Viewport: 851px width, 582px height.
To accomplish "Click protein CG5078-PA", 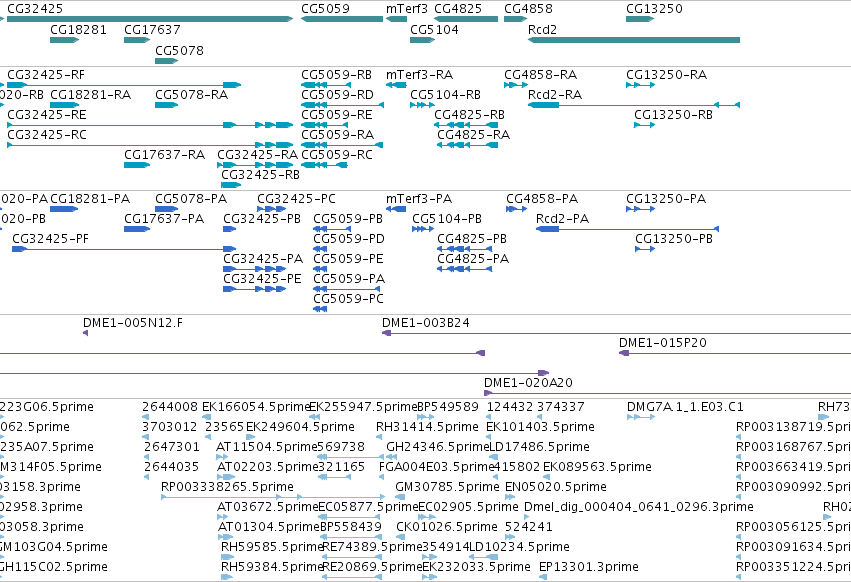I will (167, 209).
